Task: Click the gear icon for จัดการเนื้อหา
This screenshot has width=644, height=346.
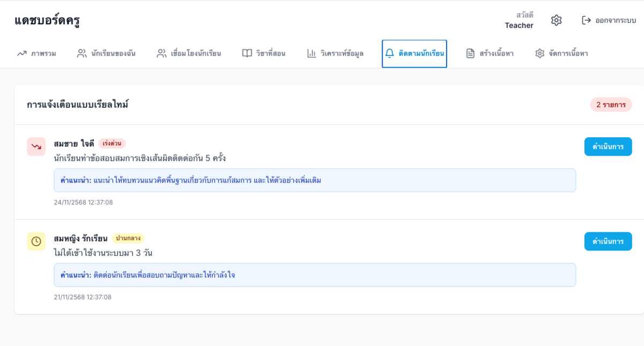Action: (539, 53)
